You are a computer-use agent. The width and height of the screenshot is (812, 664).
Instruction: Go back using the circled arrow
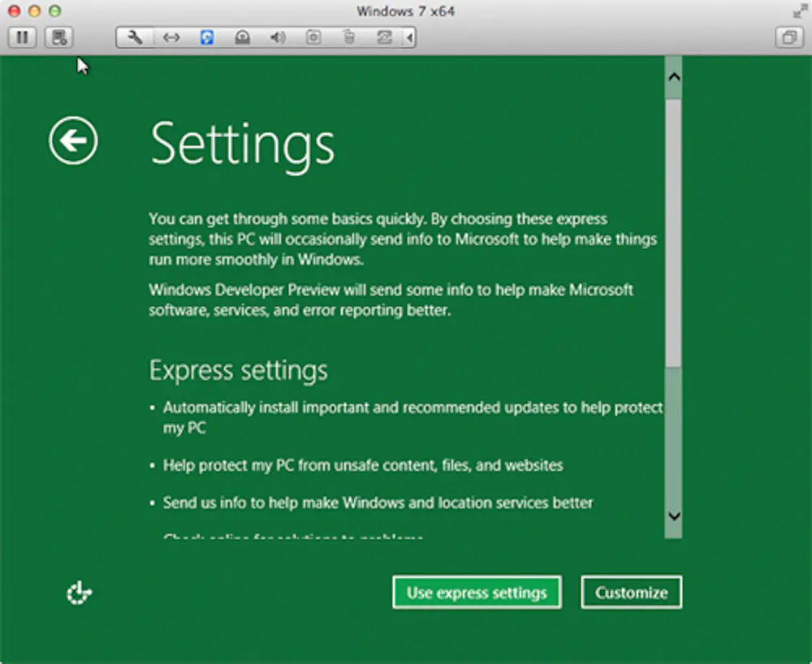coord(73,142)
